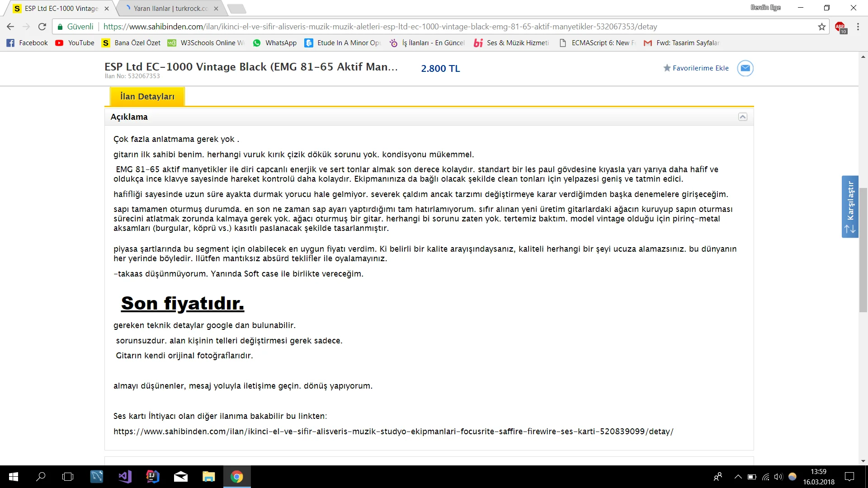Collapse the Açıklama section with the chevron
The height and width of the screenshot is (488, 868).
point(743,117)
